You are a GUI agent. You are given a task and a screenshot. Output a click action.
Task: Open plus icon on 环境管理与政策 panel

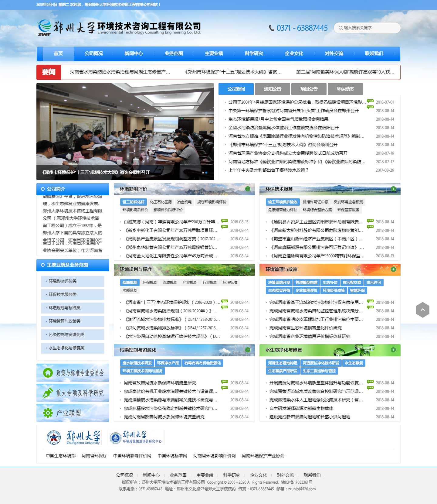point(394,269)
